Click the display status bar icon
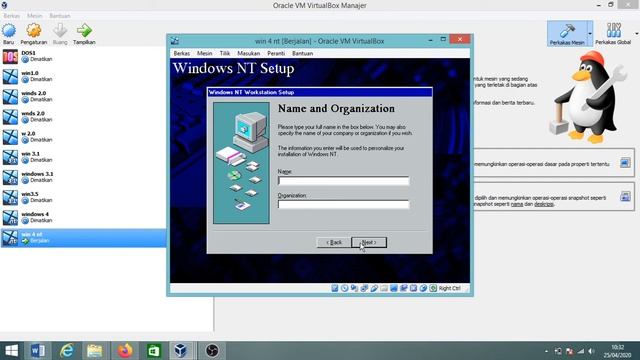This screenshot has width=640, height=360. (x=393, y=288)
